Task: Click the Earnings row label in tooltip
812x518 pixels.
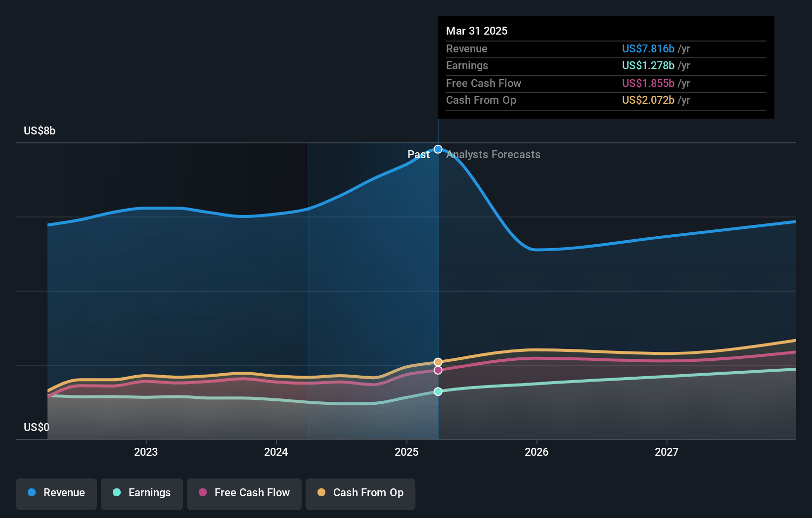Action: [x=467, y=65]
